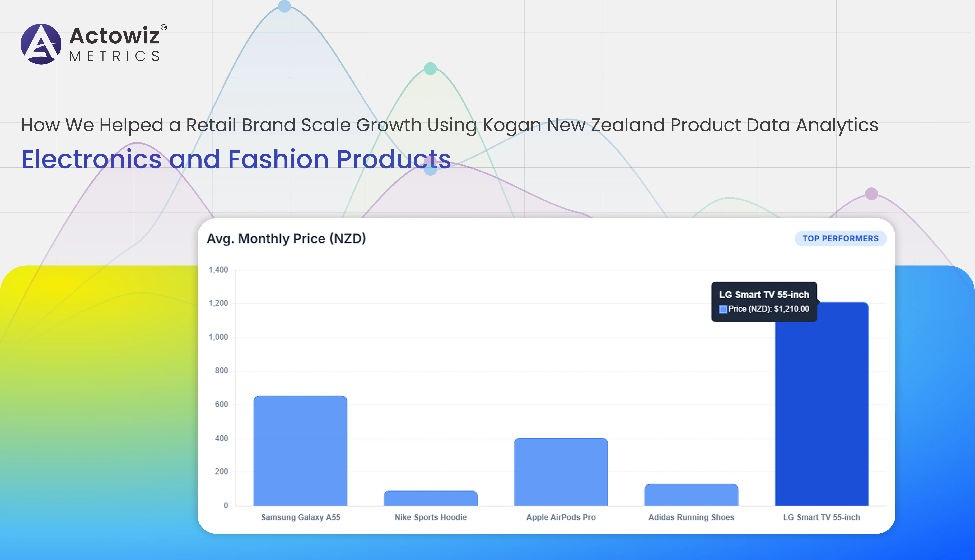Screen dimensions: 975x560
Task: Click the 1,000 y-axis value
Action: coord(218,337)
